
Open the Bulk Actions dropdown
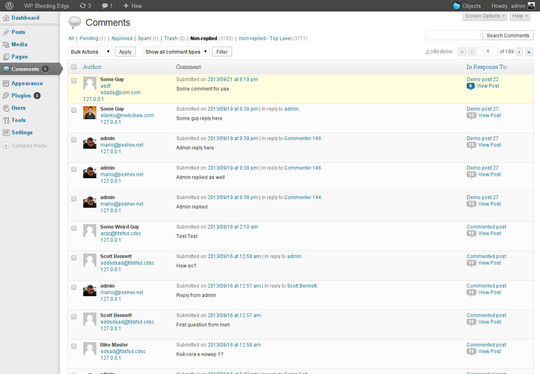click(x=90, y=52)
